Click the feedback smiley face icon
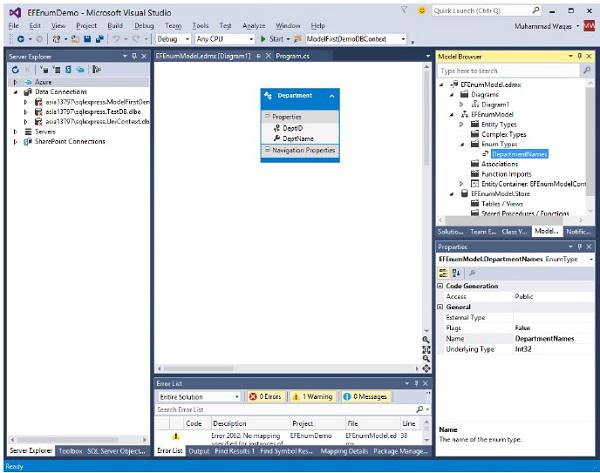Screen dimensions: 600x473 [421, 11]
